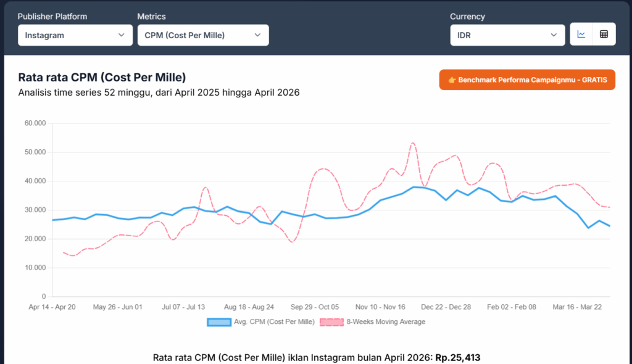Click Benchmark Performa Campaignmu - GRATIS button
The image size is (632, 364).
tap(527, 80)
